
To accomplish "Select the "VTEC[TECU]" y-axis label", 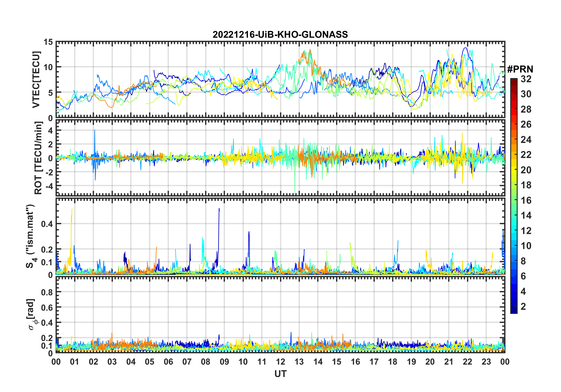I will (x=36, y=80).
